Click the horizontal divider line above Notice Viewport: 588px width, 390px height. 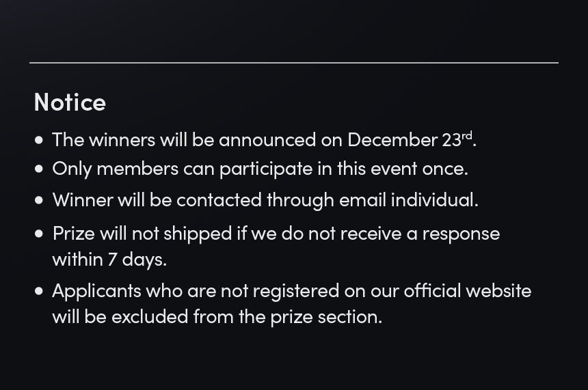pos(294,62)
